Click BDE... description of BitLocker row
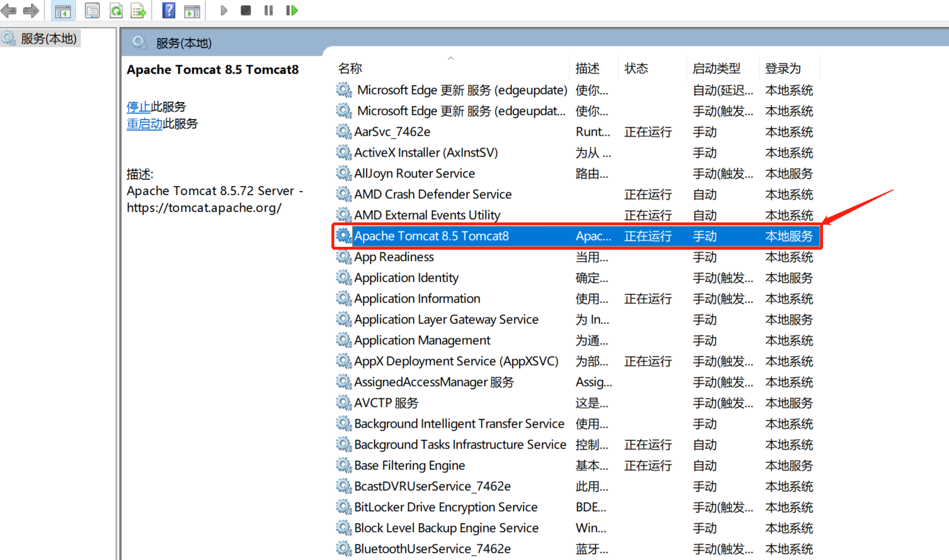 (591, 507)
